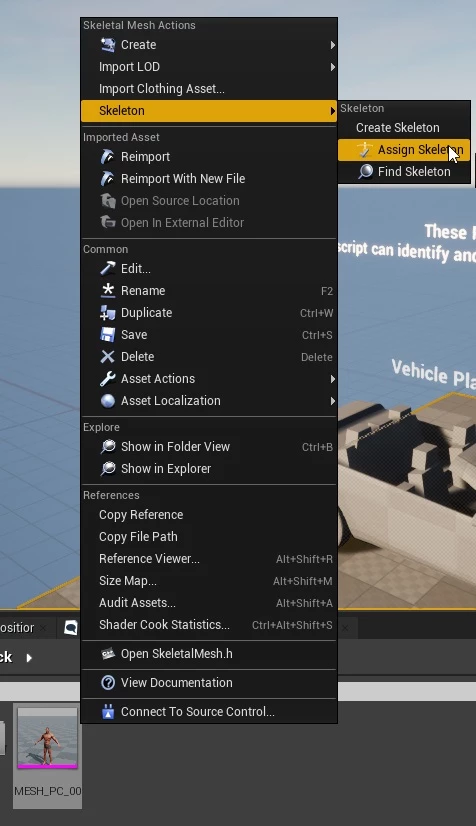Click the Delete X icon
This screenshot has height=826, width=476.
107,357
